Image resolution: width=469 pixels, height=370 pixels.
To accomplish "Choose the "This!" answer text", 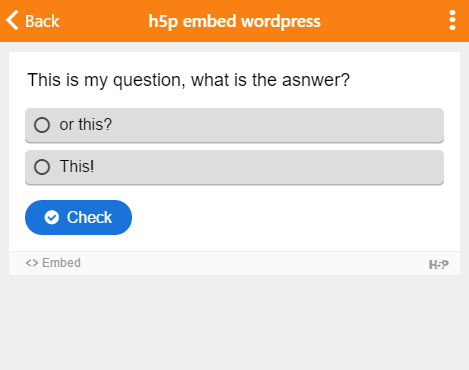I will pyautogui.click(x=77, y=166).
